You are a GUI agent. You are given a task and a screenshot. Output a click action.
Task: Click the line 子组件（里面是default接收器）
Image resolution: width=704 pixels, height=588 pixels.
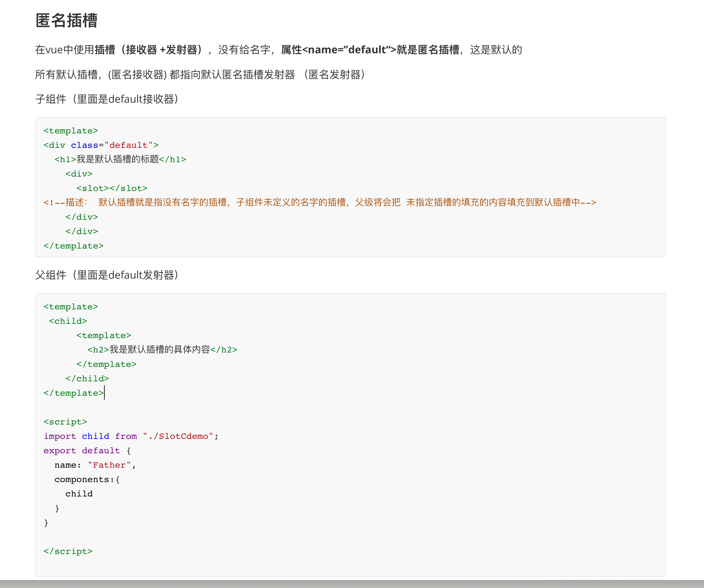[107, 99]
